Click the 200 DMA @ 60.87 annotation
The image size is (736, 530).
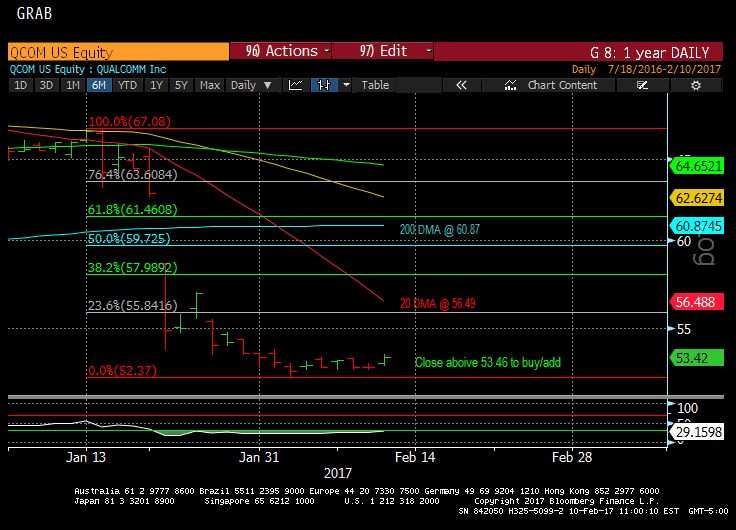[439, 230]
